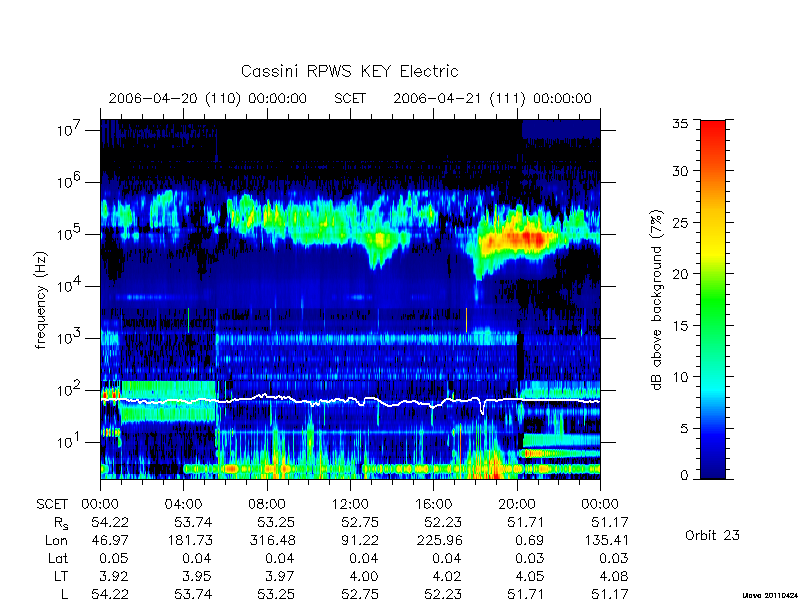Image resolution: width=800 pixels, height=600 pixels.
Task: Select Rs value 52.75 under 12:00
Action: tap(360, 522)
